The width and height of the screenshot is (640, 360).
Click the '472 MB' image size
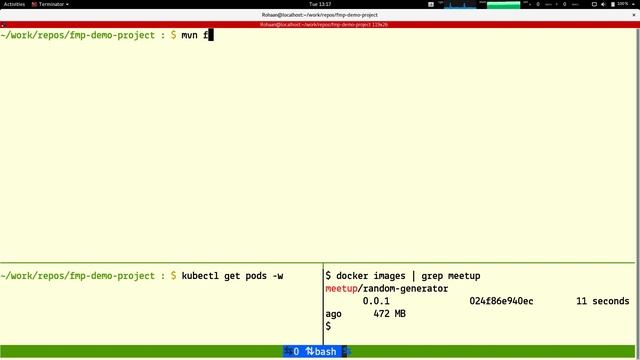point(389,314)
